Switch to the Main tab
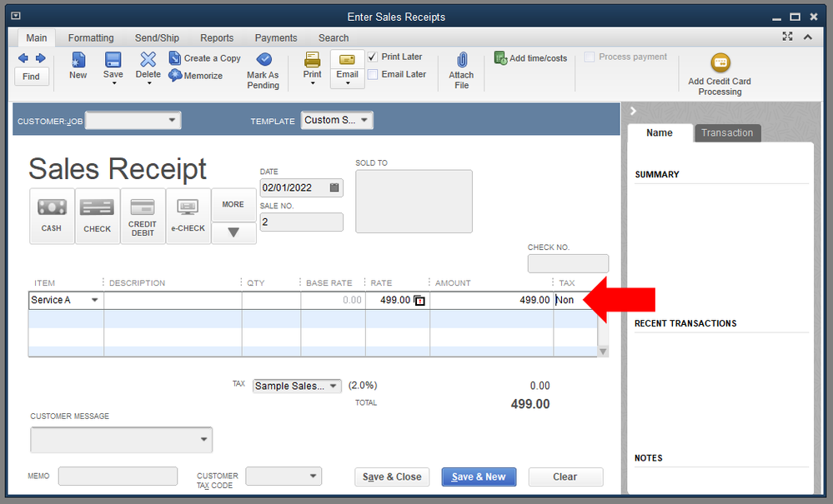Screen dimensions: 833x504 [36, 38]
